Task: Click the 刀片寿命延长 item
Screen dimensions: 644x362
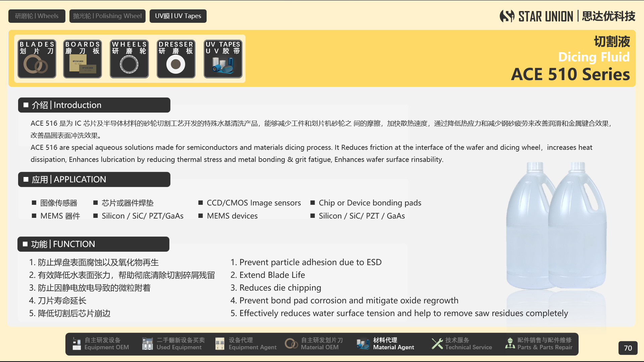Action: pos(58,300)
